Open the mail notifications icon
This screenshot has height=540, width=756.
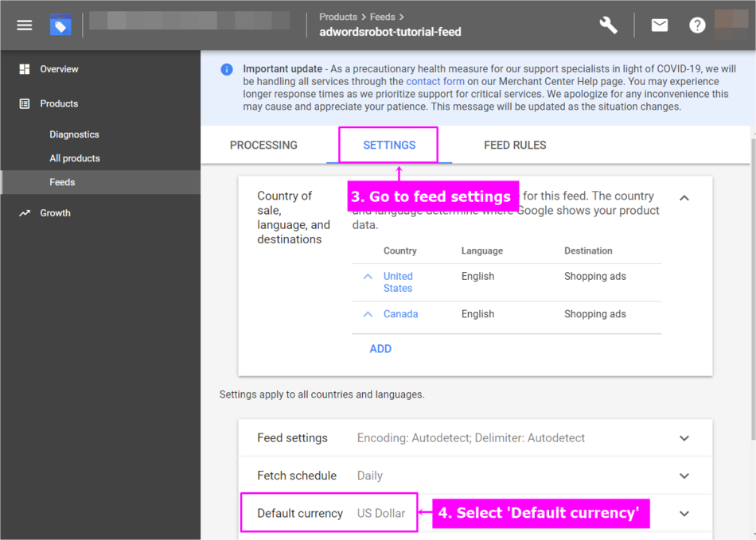[x=660, y=25]
